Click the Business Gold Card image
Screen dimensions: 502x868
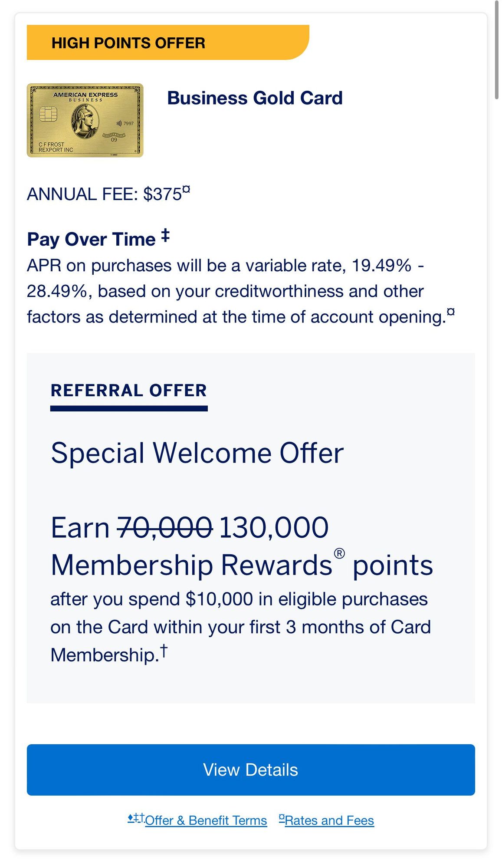click(x=85, y=120)
